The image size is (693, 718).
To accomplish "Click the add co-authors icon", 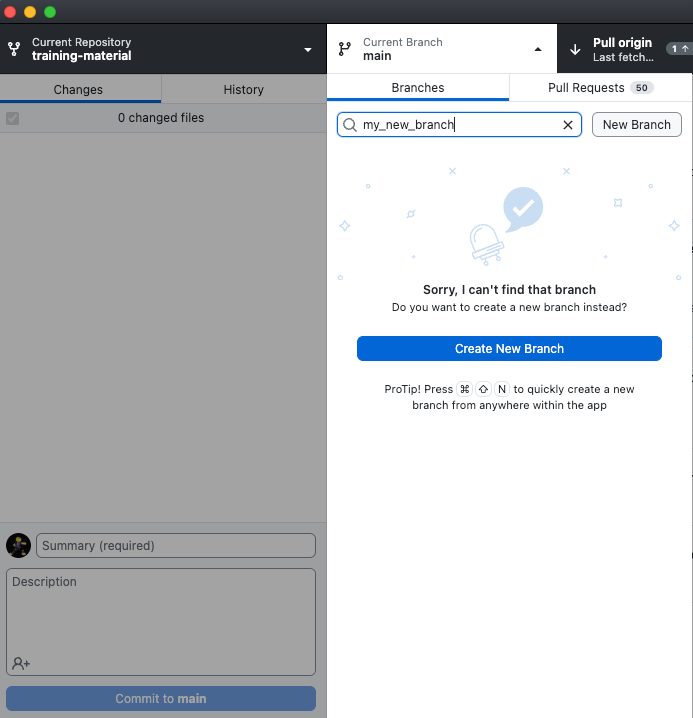I will (x=21, y=663).
